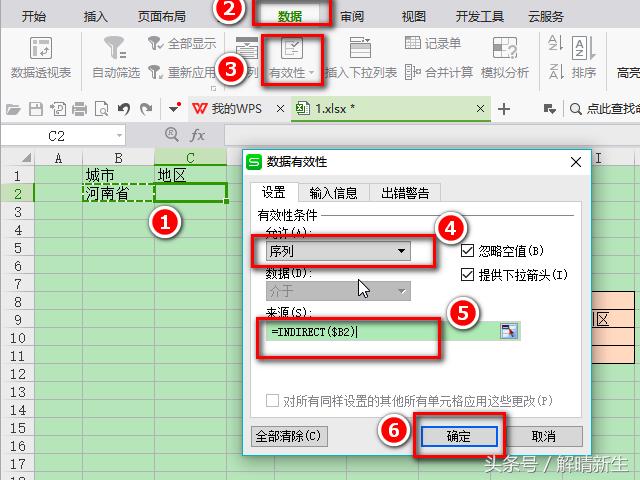640x480 pixels.
Task: Expand the 有效性 button dropdown arrow
Action: click(x=311, y=73)
